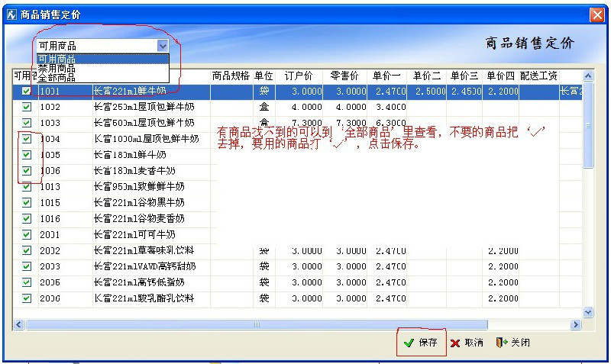
Task: Click the 单位 column header
Action: 263,76
